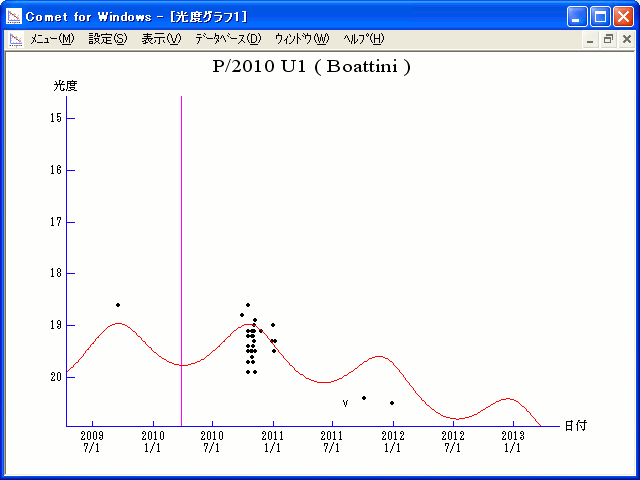
Task: Maximize the Comet for Windows main window
Action: click(600, 16)
